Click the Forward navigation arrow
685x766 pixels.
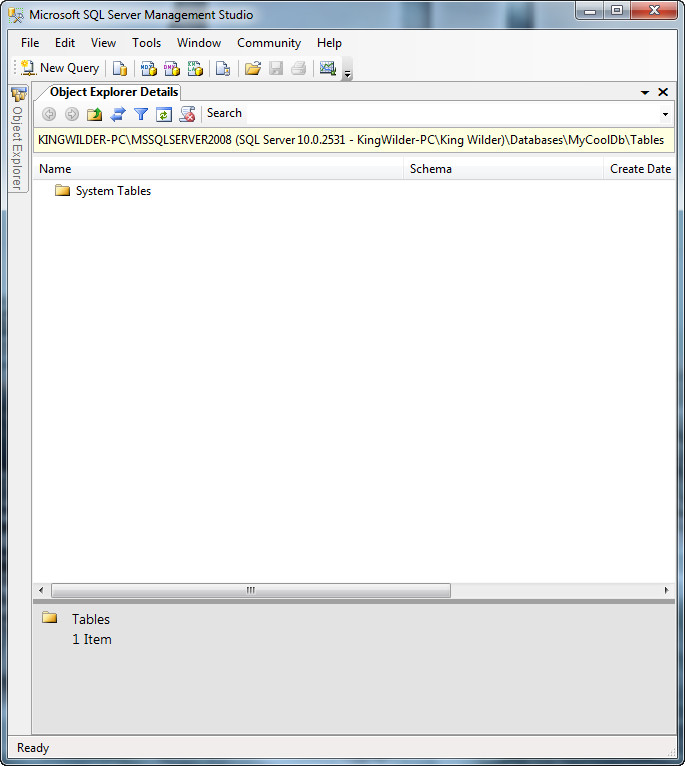coord(72,114)
